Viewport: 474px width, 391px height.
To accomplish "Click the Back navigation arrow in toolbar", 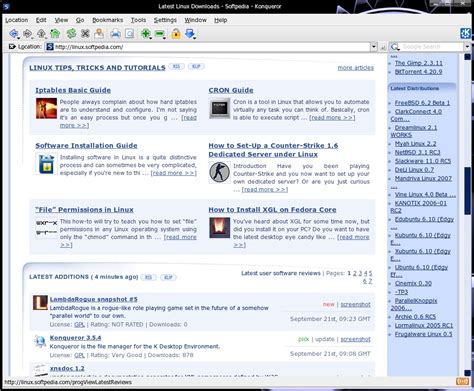I will pyautogui.click(x=13, y=33).
